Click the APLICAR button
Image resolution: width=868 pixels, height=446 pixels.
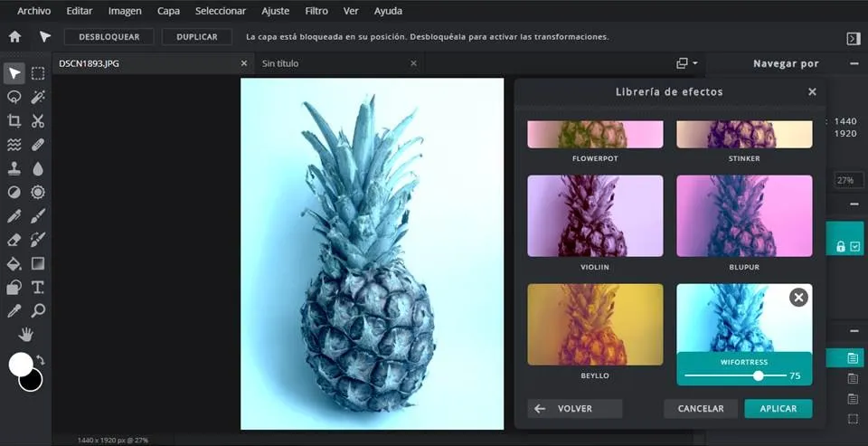pos(778,409)
